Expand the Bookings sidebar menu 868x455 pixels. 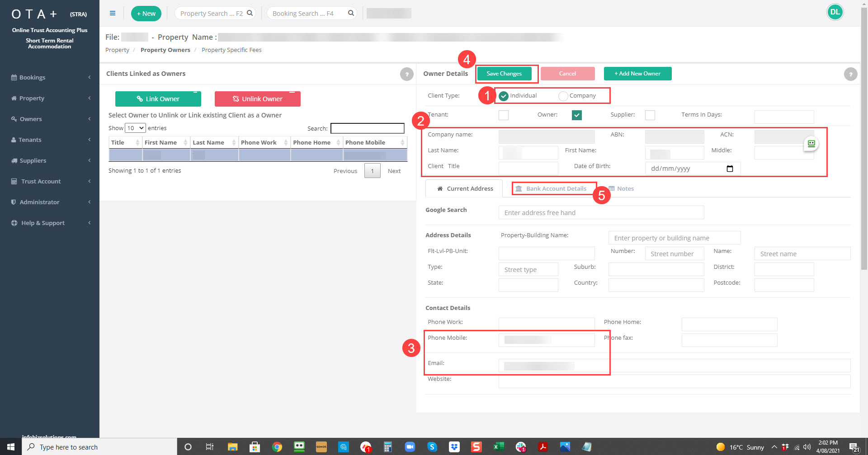[x=50, y=77]
